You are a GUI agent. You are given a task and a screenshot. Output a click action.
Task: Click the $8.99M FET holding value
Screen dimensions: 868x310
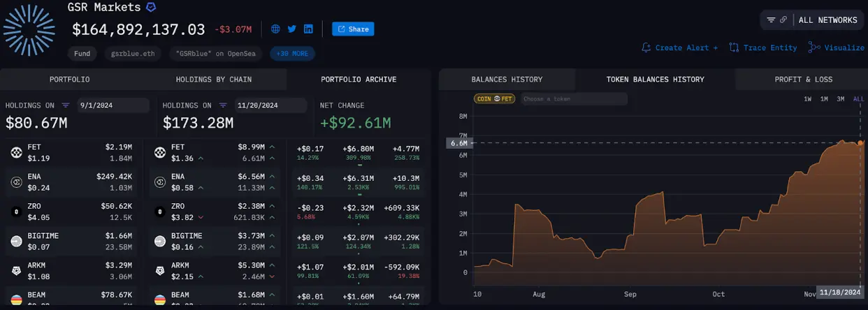(252, 147)
